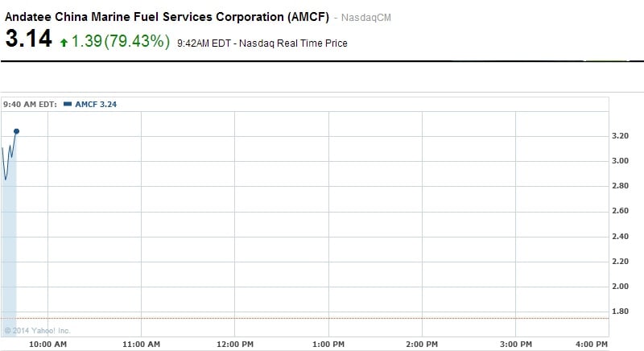Screen dimensions: 644x351
Task: Click the 12:00 PM time axis label
Action: pyautogui.click(x=234, y=345)
